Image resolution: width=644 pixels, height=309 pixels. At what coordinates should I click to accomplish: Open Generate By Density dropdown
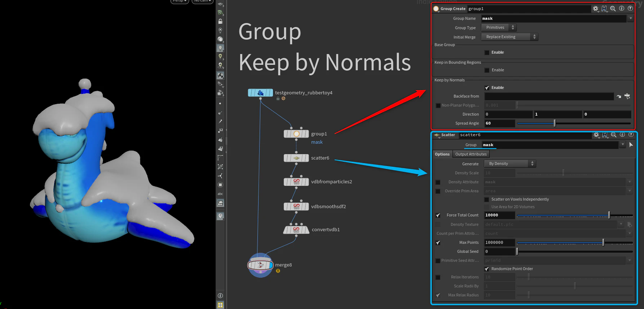(510, 164)
